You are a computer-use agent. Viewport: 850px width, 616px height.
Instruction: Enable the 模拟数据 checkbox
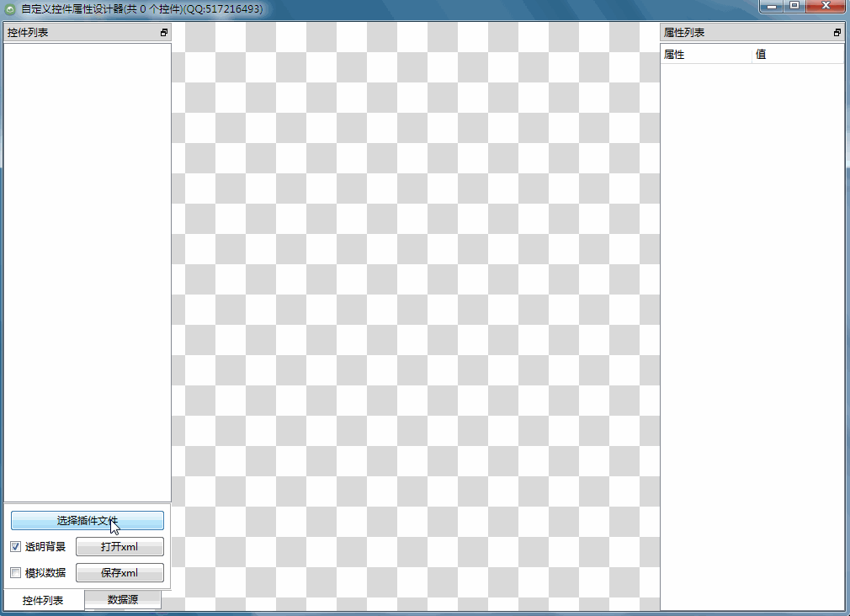pyautogui.click(x=15, y=573)
